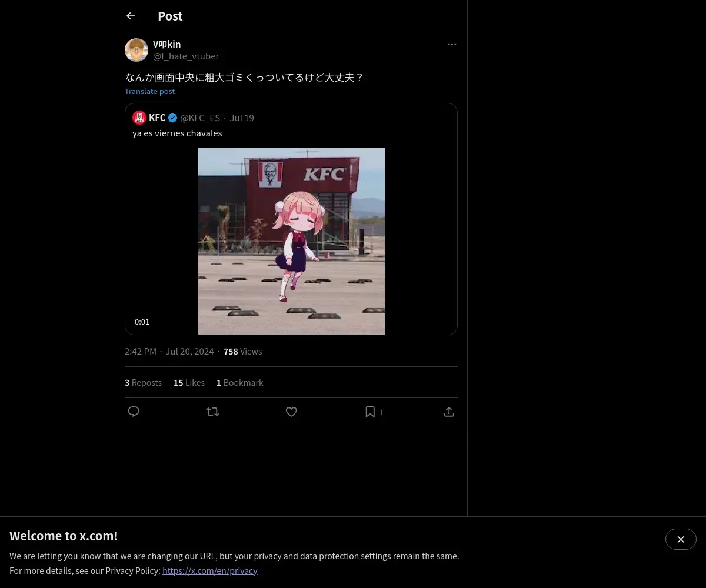706x588 pixels.
Task: Click the Translate post link
Action: click(x=150, y=91)
